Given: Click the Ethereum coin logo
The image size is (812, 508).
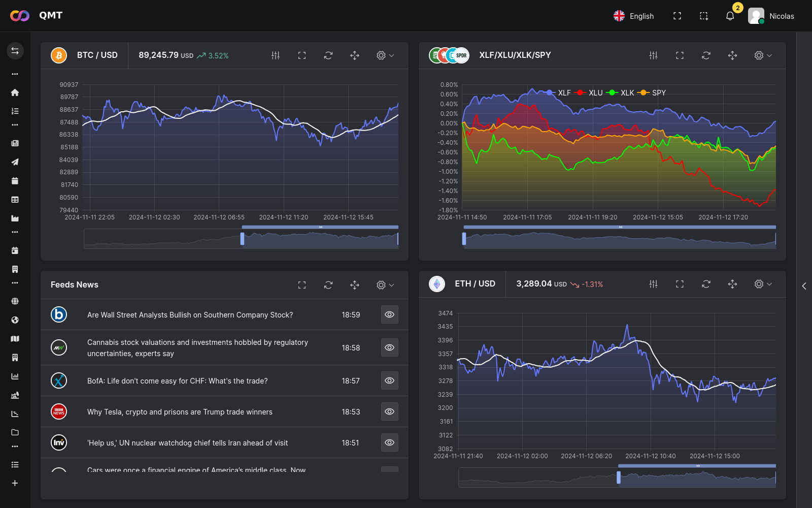Looking at the screenshot, I should tap(437, 284).
